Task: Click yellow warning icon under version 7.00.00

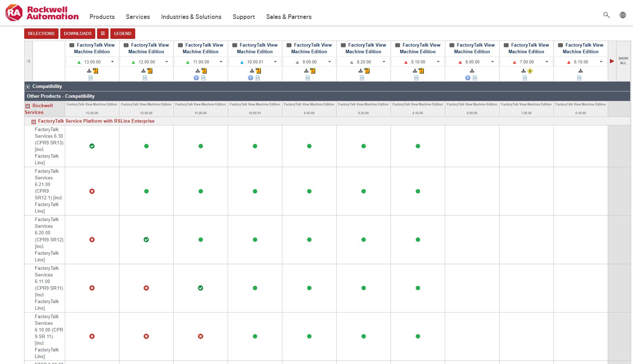Action: pyautogui.click(x=530, y=71)
